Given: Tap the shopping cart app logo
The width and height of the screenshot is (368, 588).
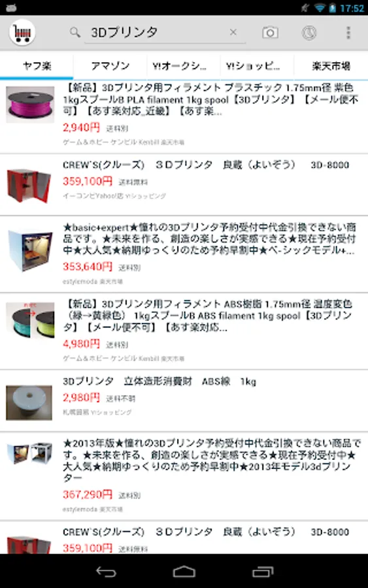Looking at the screenshot, I should [x=22, y=33].
